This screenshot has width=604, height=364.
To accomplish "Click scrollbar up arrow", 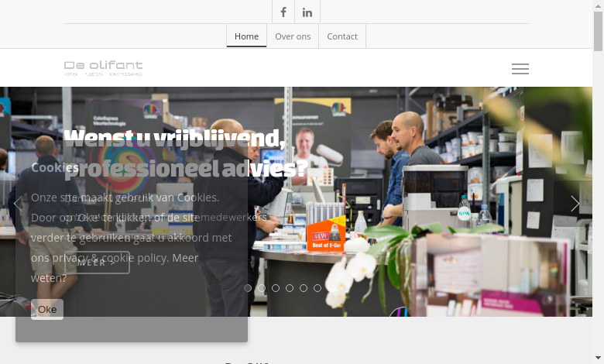I will 598,5.
